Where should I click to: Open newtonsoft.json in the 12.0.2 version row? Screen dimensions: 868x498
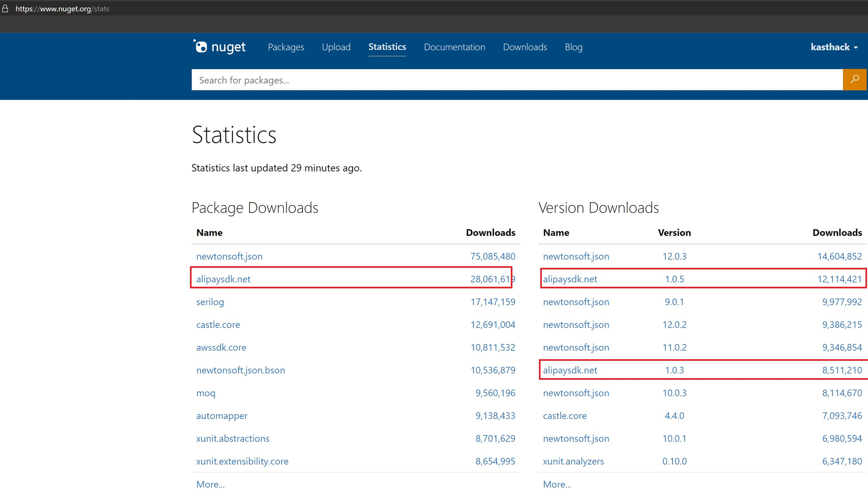pos(576,325)
